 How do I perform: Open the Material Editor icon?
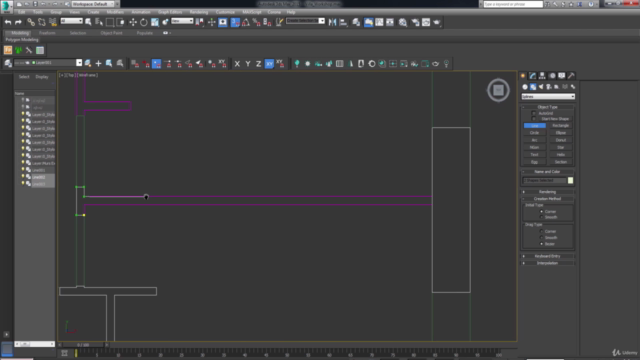[x=403, y=22]
